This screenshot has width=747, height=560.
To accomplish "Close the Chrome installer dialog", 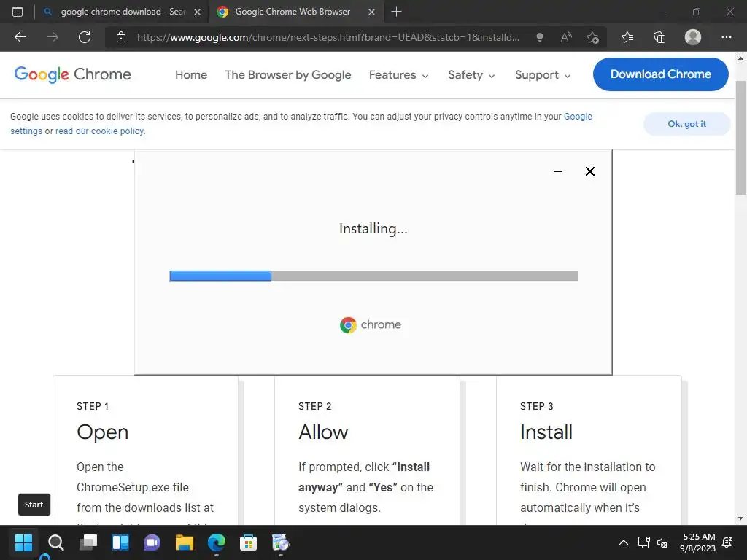I will pos(589,171).
